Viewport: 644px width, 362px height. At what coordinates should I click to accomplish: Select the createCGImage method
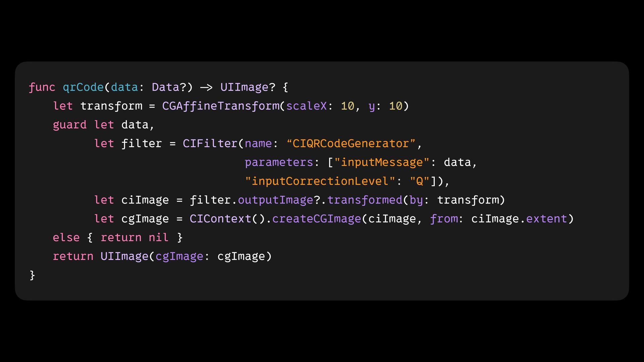(316, 219)
